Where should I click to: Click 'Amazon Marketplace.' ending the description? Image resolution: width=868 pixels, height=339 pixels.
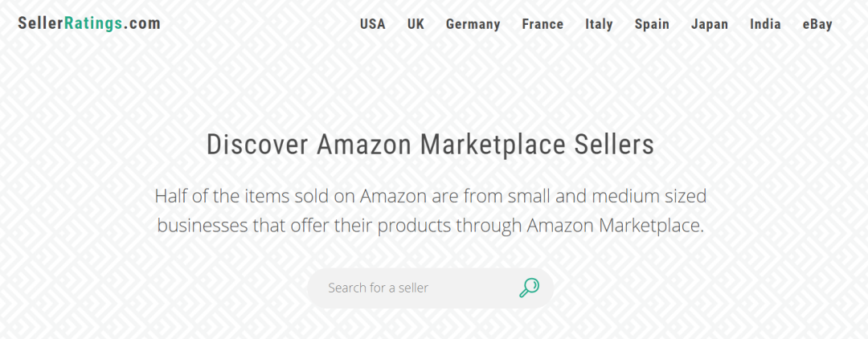coord(616,226)
